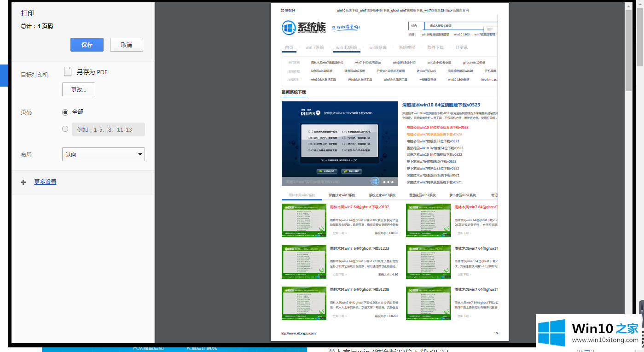Click the 深度技术win7系统 category tab in the preview
Screen dimensions: 644x352
[x=342, y=195]
